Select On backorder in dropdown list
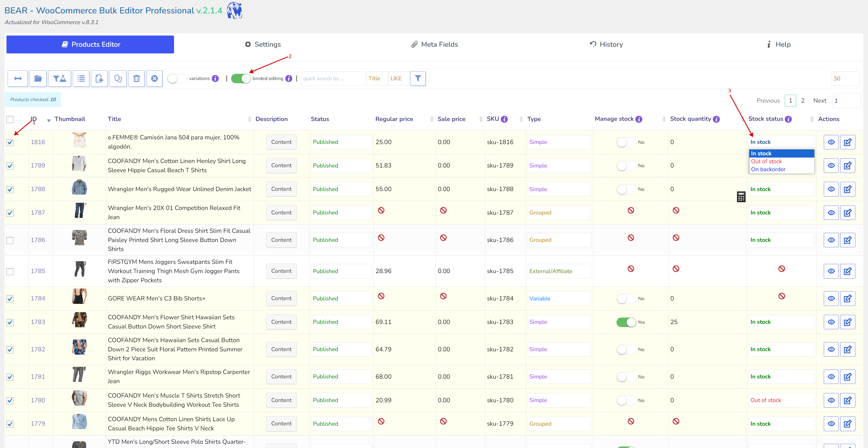868x448 pixels. [x=781, y=169]
